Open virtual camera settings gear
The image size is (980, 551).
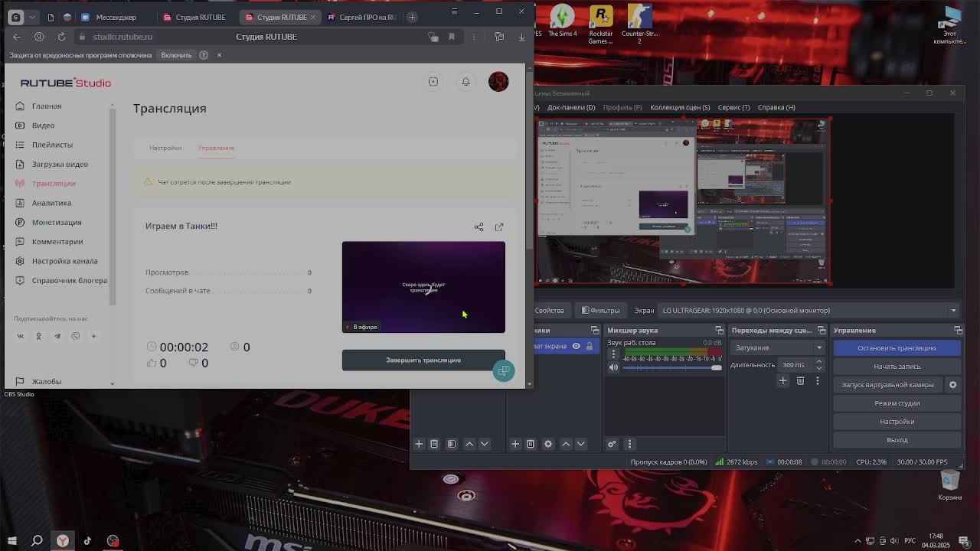(952, 385)
